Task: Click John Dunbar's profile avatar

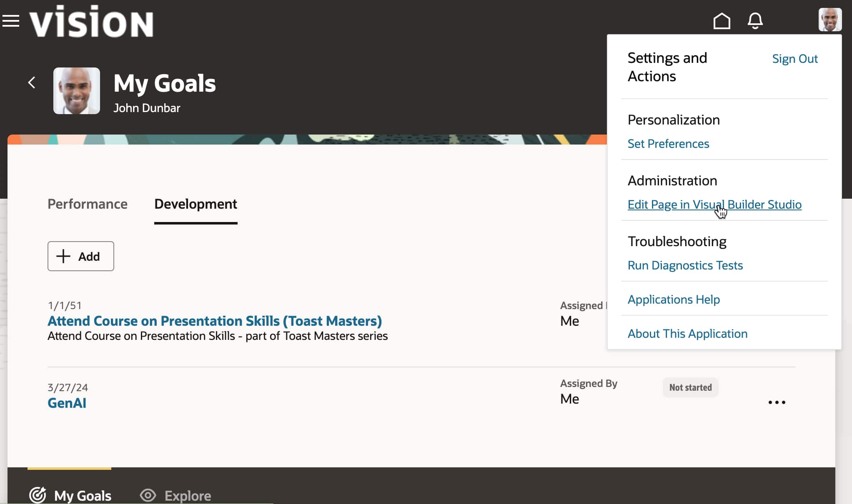Action: click(830, 20)
